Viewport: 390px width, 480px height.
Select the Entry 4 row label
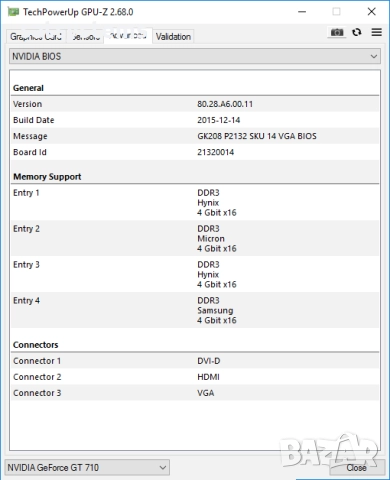coord(26,301)
